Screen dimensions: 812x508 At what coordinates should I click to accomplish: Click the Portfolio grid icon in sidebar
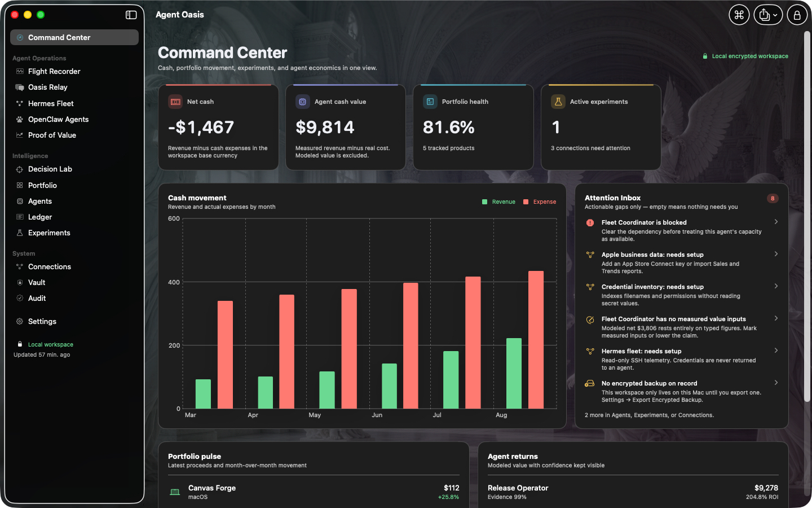(20, 185)
